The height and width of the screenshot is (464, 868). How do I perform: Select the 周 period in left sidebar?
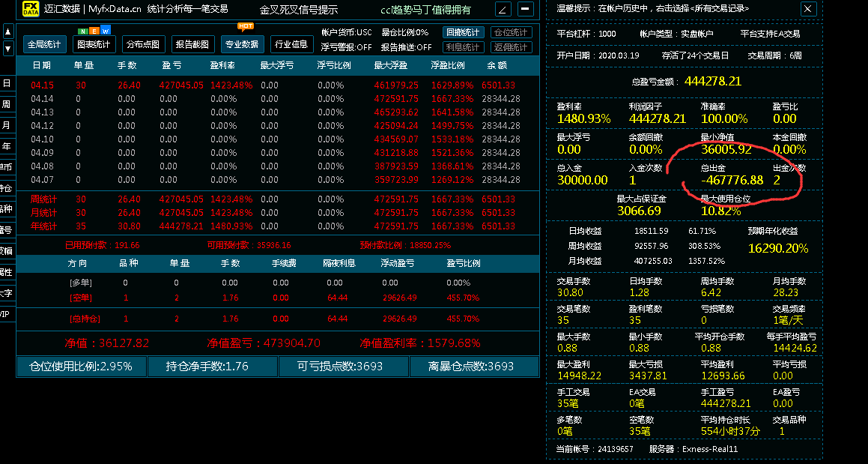click(7, 104)
